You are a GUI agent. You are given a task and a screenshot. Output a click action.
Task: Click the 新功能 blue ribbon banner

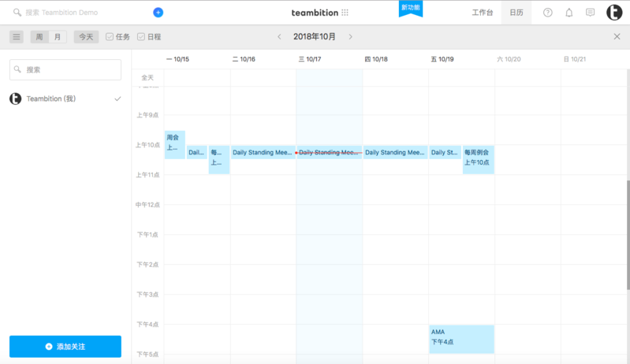point(410,9)
